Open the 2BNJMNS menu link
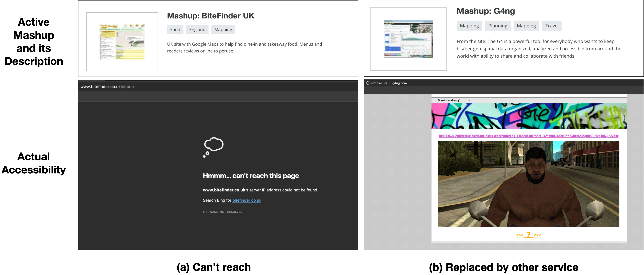 (449, 136)
